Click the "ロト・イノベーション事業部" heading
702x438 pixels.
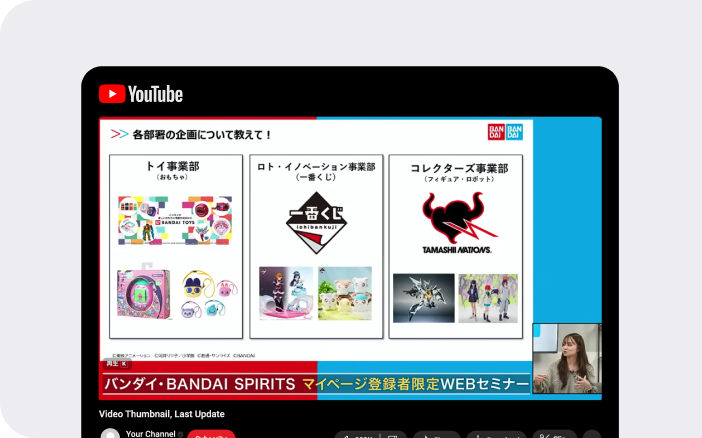(x=316, y=167)
